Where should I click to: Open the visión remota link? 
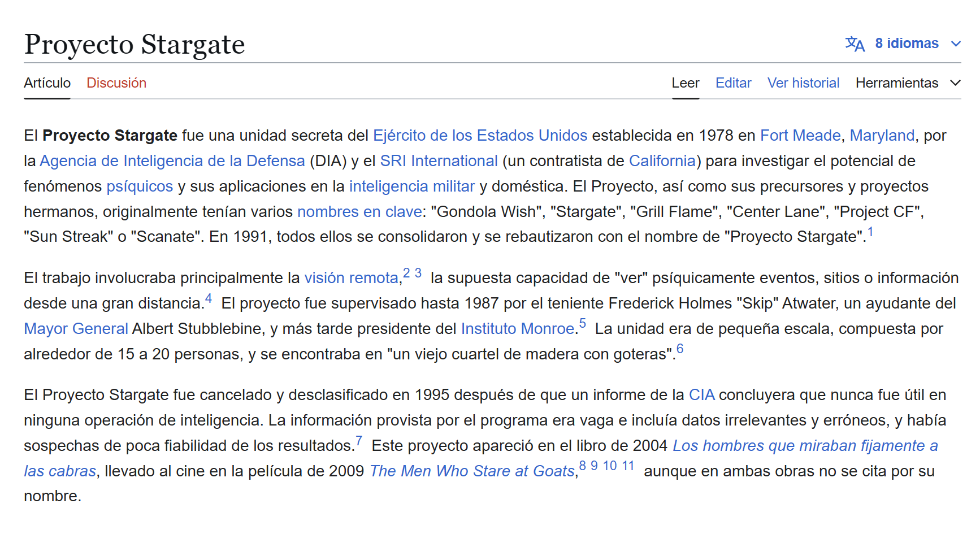(351, 278)
